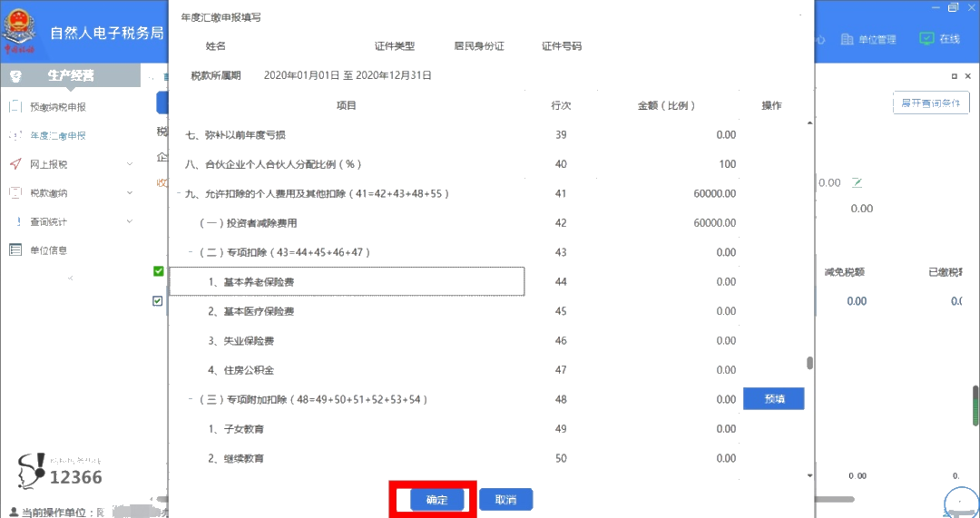This screenshot has width=980, height=518.
Task: Click the dialog scrollbar up arrow
Action: pyautogui.click(x=810, y=123)
